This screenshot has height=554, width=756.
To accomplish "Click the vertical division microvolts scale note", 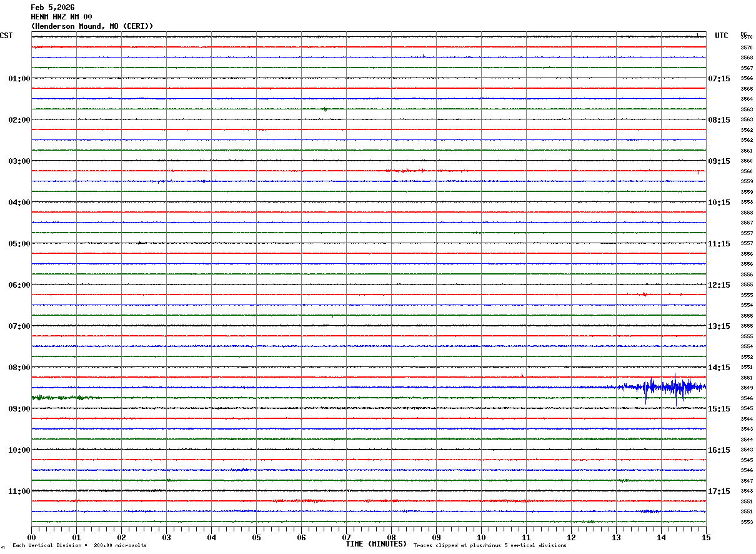I will [x=79, y=546].
